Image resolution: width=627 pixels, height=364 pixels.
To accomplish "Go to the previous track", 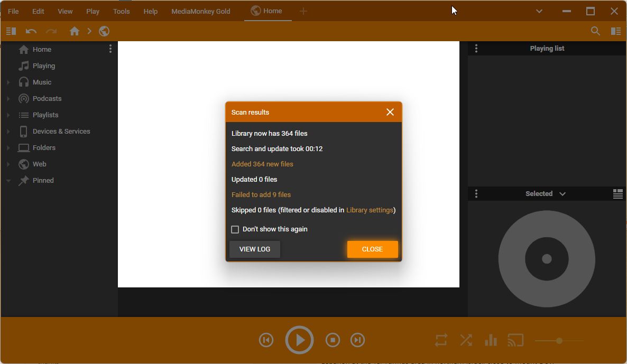I will [x=266, y=340].
